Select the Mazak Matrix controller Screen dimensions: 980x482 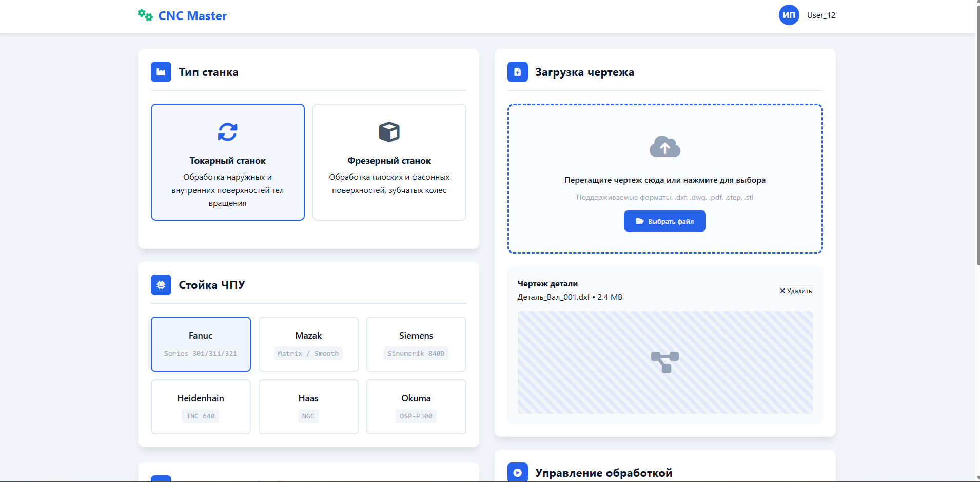click(x=308, y=344)
